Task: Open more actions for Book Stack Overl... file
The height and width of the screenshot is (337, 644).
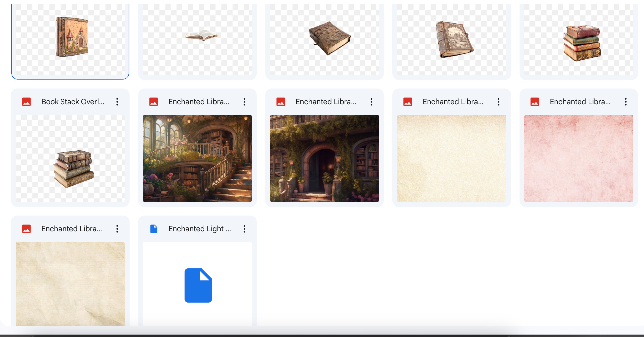Action: tap(117, 102)
